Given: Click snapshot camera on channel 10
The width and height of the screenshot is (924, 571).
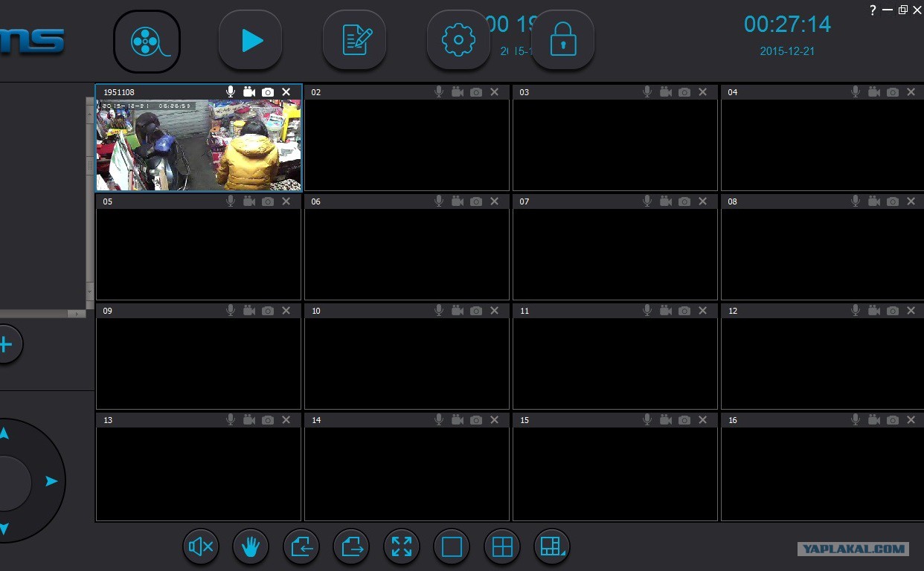Looking at the screenshot, I should pyautogui.click(x=476, y=311).
